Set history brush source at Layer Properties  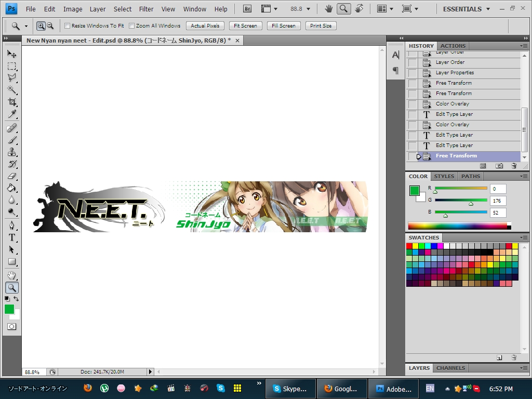(412, 73)
